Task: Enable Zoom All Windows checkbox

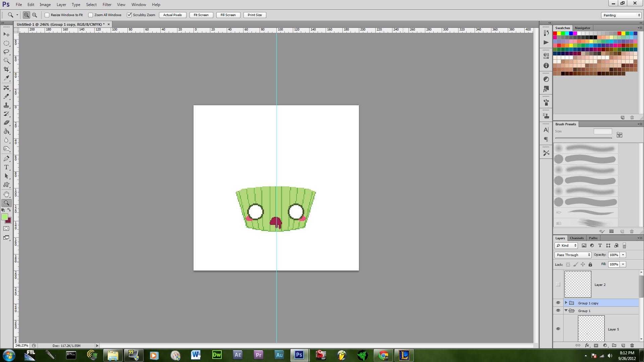Action: click(91, 15)
